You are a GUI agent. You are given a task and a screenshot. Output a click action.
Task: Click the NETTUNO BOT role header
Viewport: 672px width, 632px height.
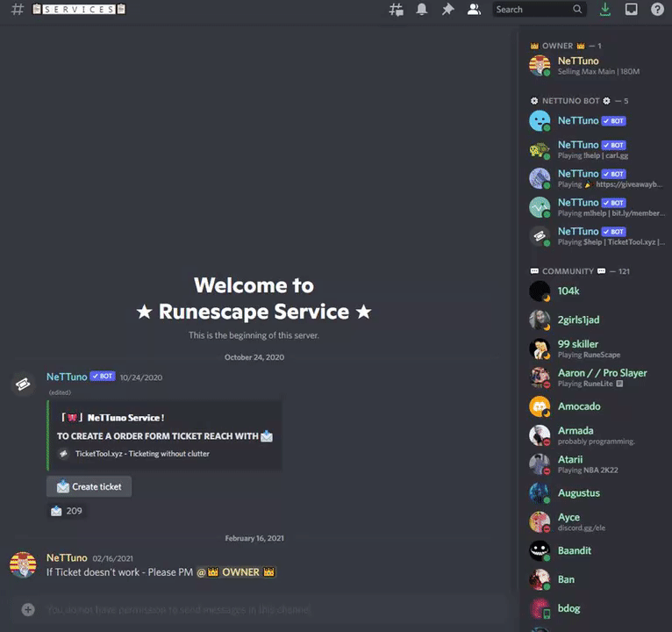pyautogui.click(x=579, y=101)
